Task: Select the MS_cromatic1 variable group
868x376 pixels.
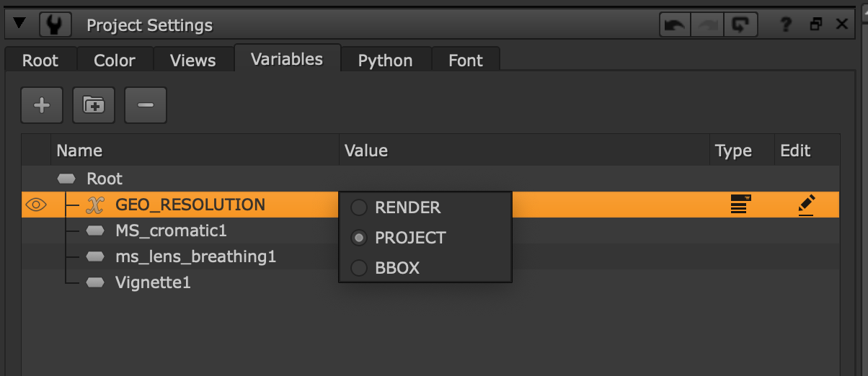Action: (x=171, y=230)
